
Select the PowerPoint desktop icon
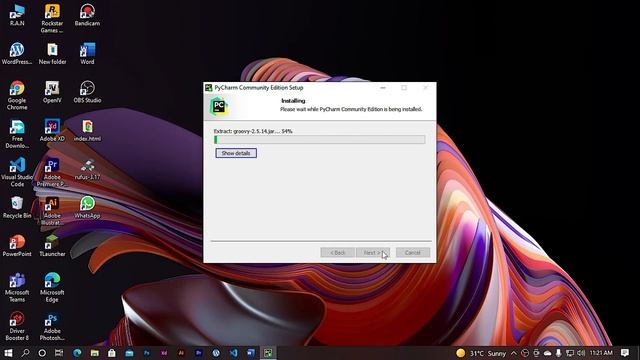(17, 246)
